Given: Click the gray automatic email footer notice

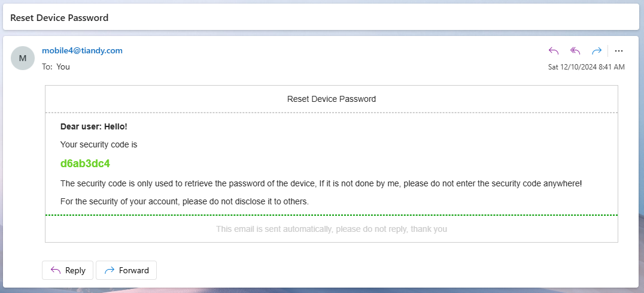Looking at the screenshot, I should pos(332,229).
